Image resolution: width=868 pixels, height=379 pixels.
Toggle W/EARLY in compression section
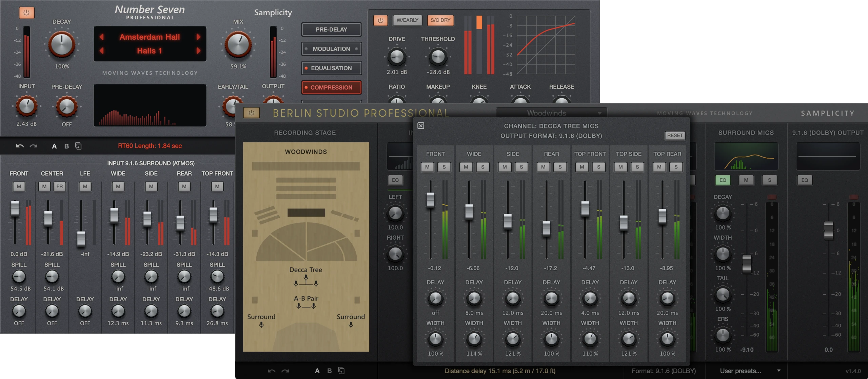407,20
